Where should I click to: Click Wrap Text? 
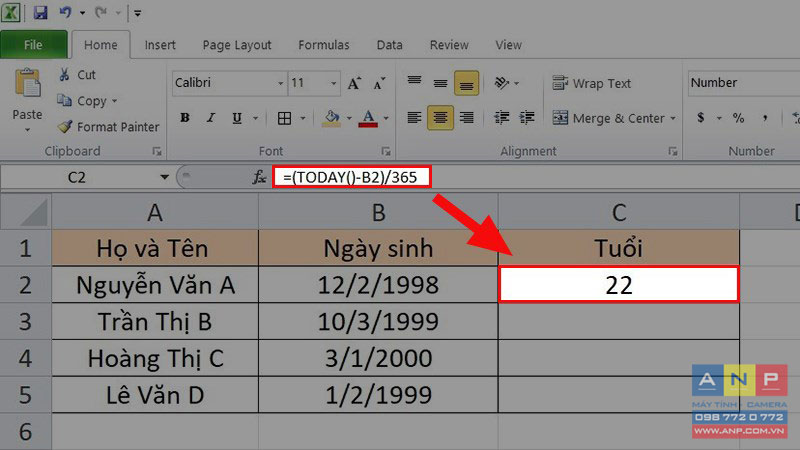pyautogui.click(x=592, y=83)
